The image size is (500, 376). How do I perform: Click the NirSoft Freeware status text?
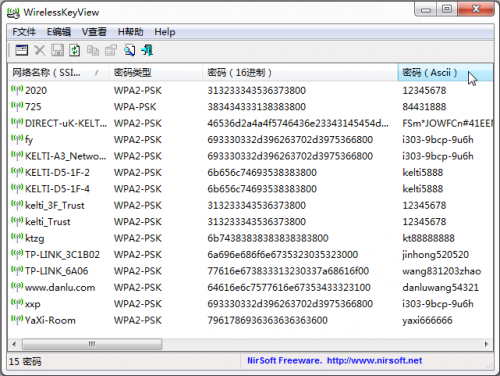284,360
